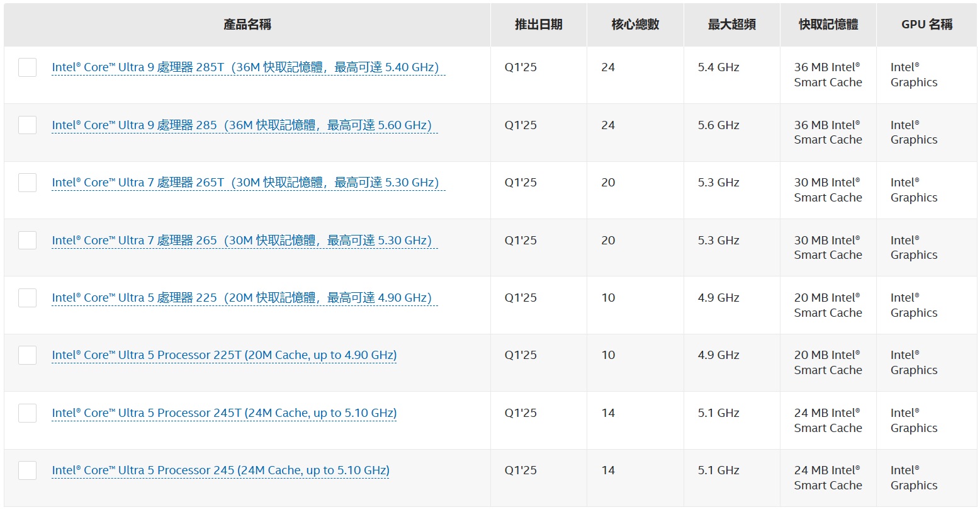Sort by the 產品名稱 column header
The width and height of the screenshot is (980, 512).
point(247,25)
